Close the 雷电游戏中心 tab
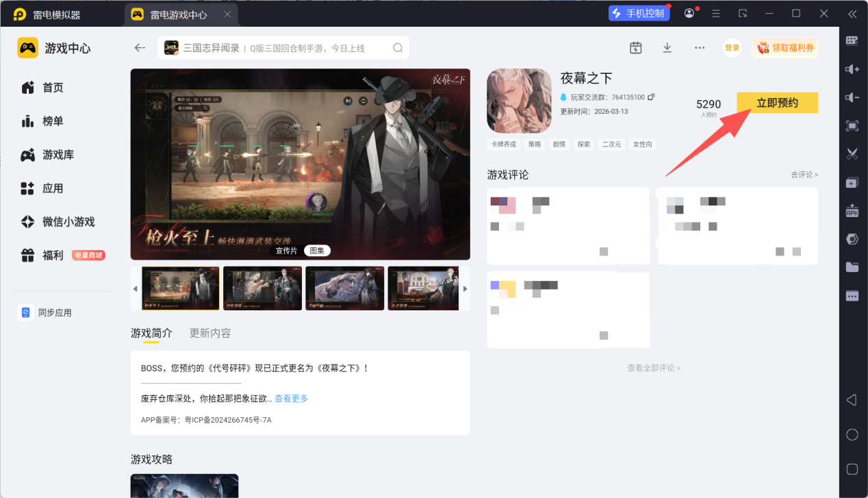 click(x=228, y=14)
